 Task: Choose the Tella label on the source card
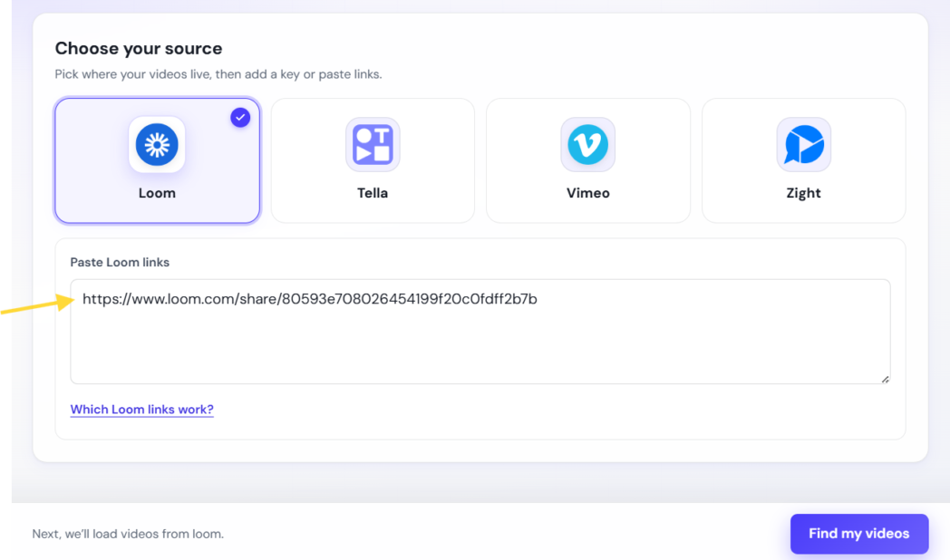373,193
